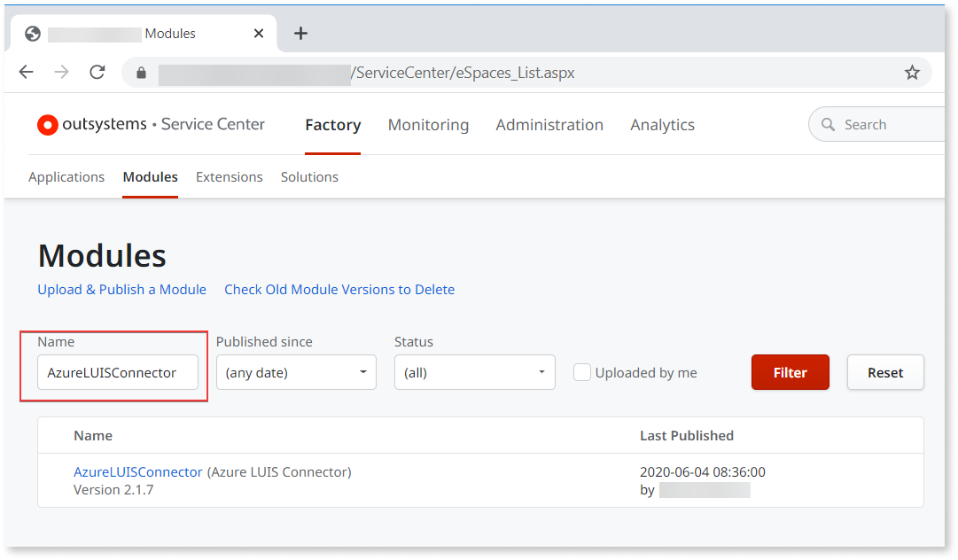Open the Status dropdown
This screenshot has width=958, height=560.
pyautogui.click(x=474, y=372)
